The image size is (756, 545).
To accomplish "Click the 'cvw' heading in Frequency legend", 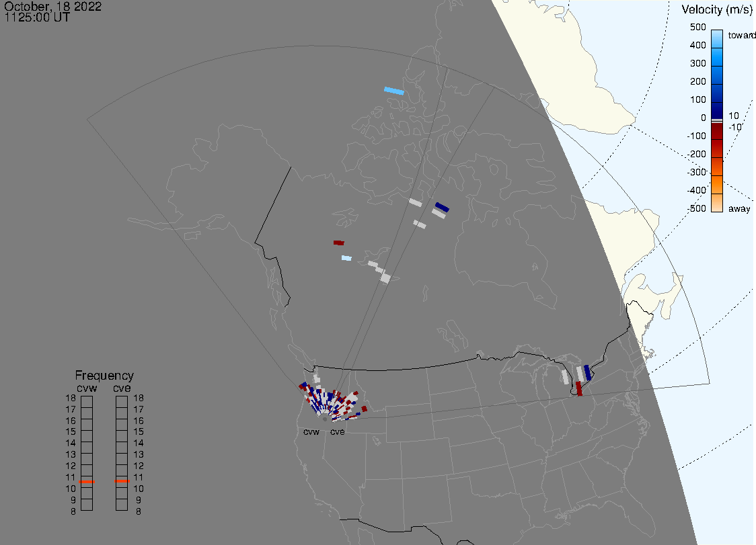I will [87, 388].
